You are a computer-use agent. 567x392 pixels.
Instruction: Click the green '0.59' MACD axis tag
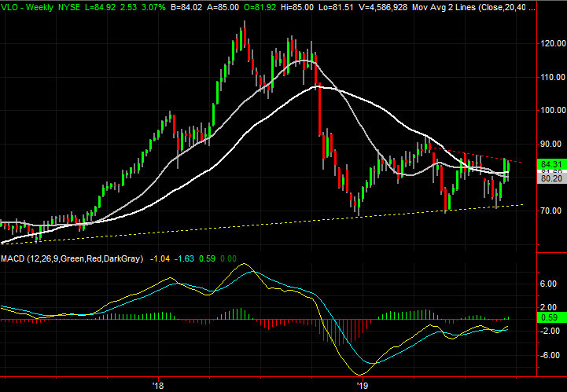click(552, 318)
